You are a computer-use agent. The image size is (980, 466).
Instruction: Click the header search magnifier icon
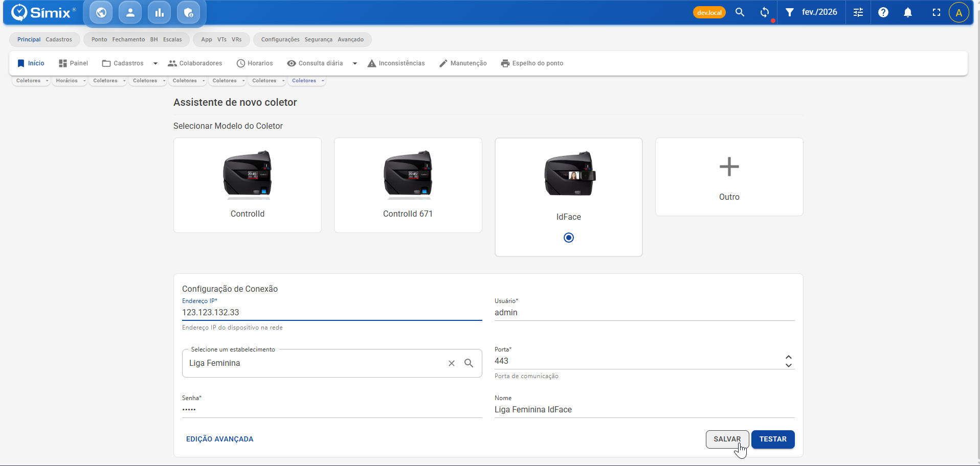[x=740, y=12]
